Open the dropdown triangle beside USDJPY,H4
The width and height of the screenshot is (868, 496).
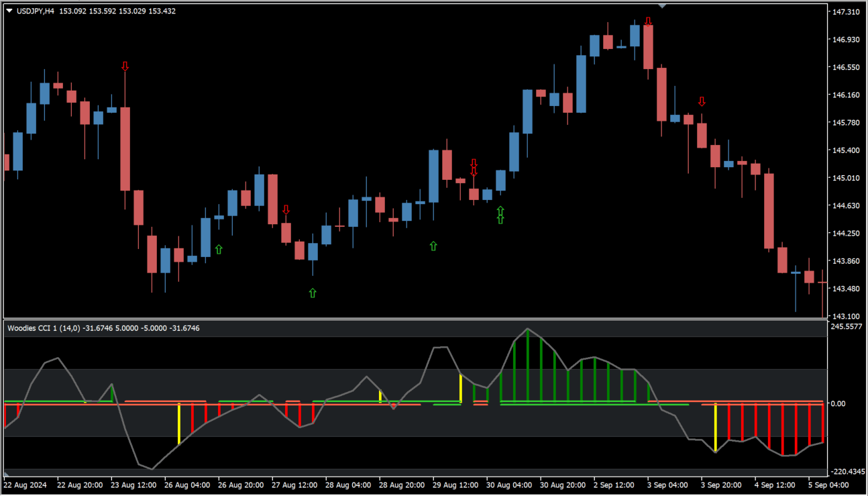(x=9, y=11)
